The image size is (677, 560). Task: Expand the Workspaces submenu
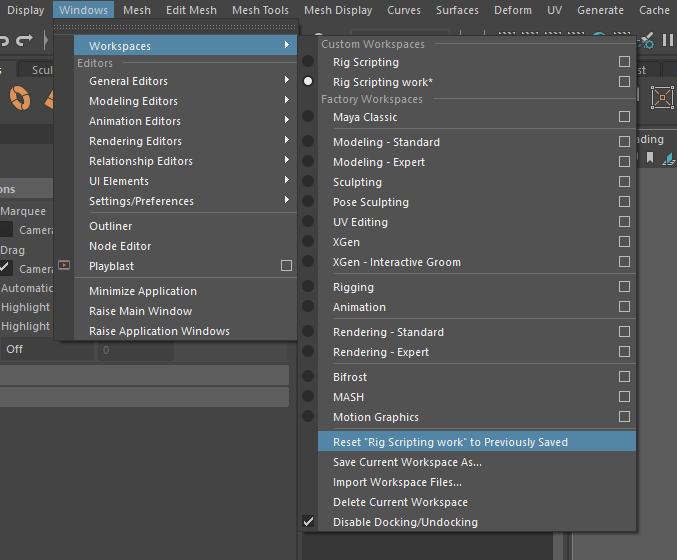pos(186,45)
